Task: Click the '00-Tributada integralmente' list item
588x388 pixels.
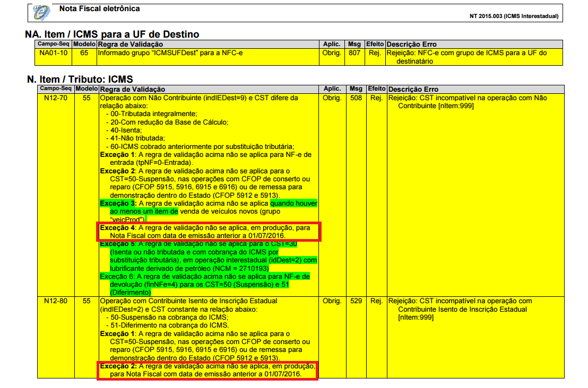Action: click(151, 114)
